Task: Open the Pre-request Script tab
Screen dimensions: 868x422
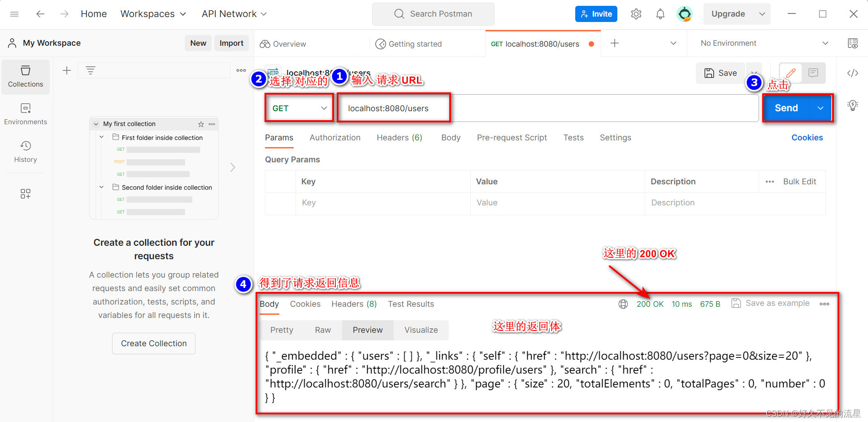Action: 512,138
